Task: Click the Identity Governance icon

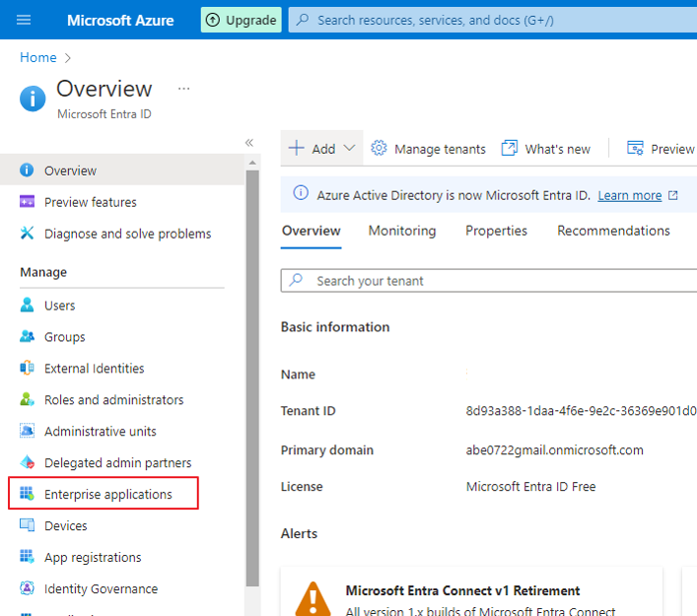Action: click(x=28, y=589)
